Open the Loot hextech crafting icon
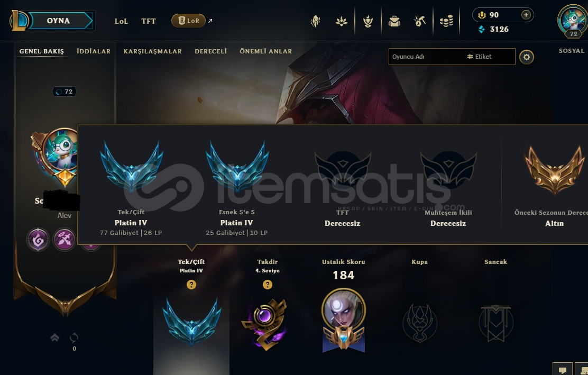The image size is (588, 375). [420, 21]
